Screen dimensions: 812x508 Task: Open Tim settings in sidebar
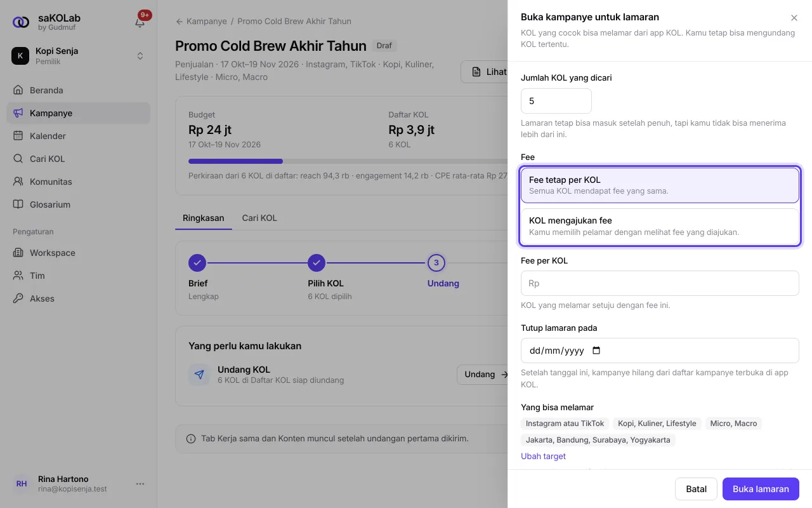point(79,276)
